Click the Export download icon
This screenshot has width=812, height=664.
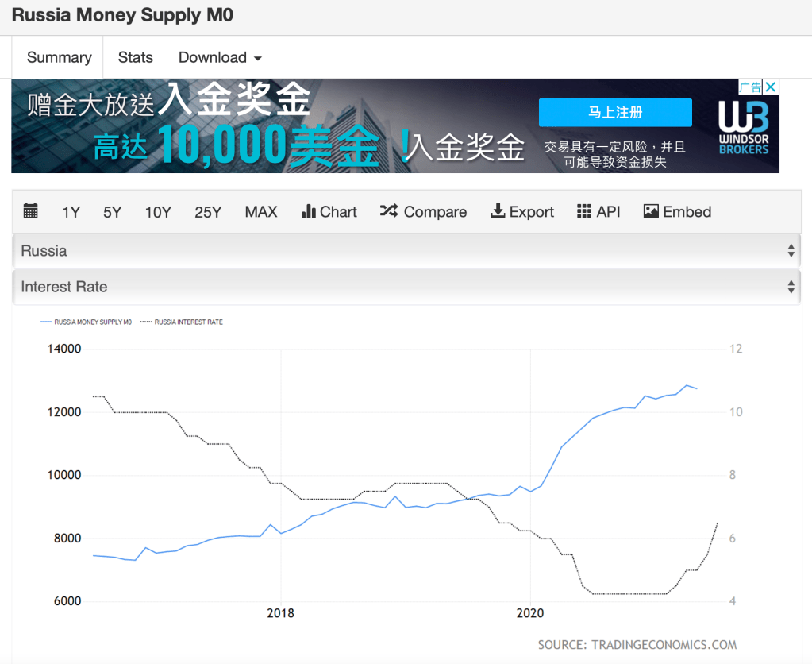(x=498, y=211)
